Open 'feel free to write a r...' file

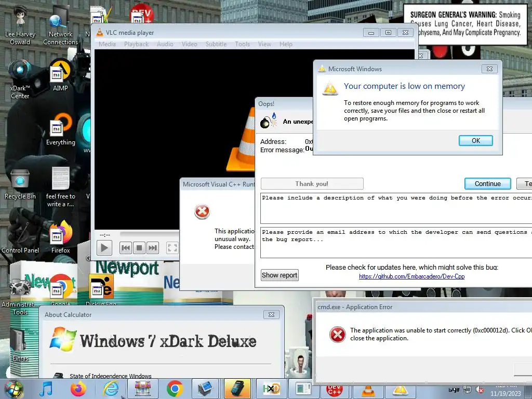60,187
